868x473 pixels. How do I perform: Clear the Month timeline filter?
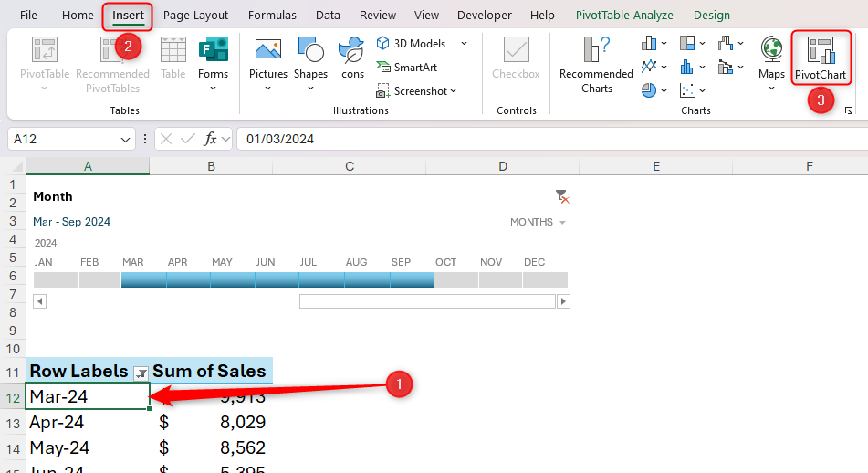(x=562, y=196)
